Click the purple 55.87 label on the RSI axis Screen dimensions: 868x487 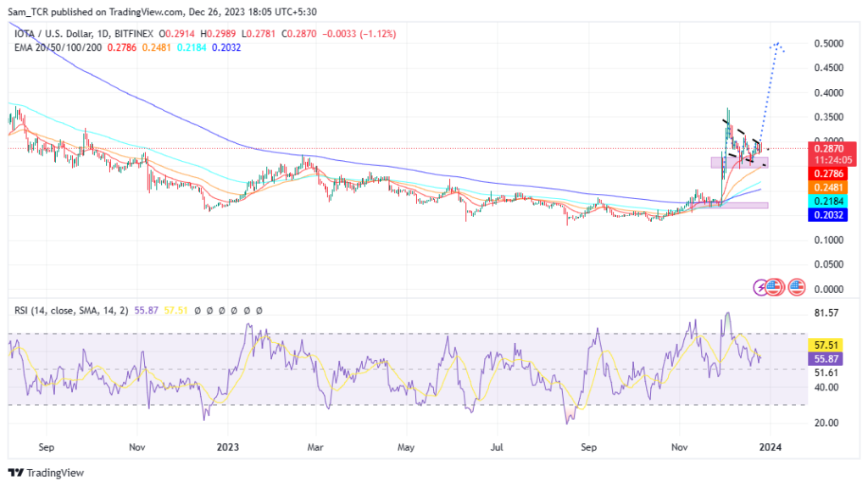tap(826, 359)
